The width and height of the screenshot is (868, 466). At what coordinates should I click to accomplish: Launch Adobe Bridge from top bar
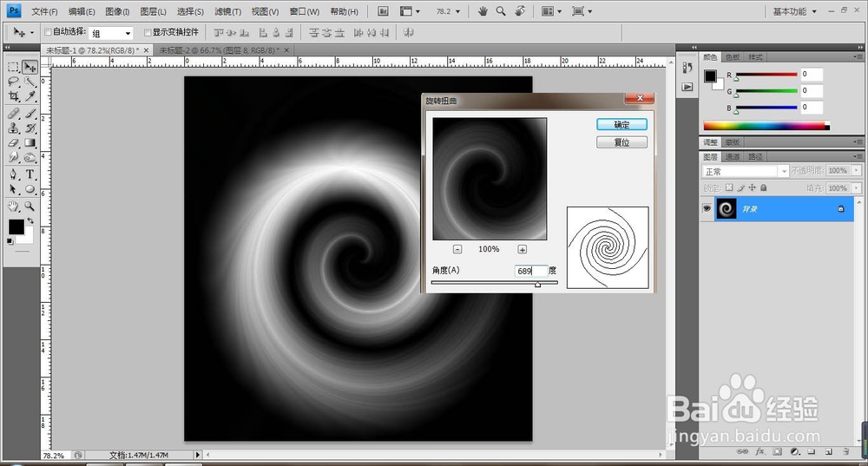point(383,11)
